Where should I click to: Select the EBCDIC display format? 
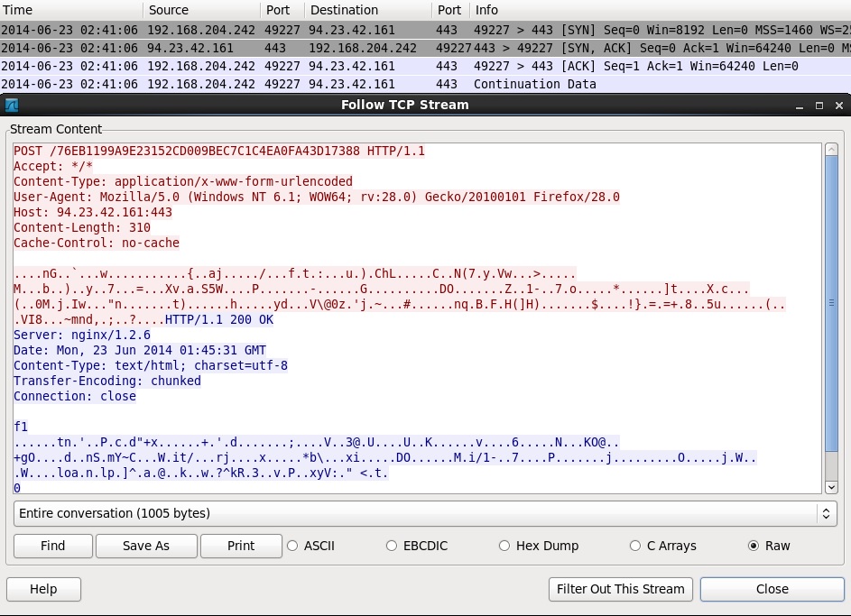392,546
